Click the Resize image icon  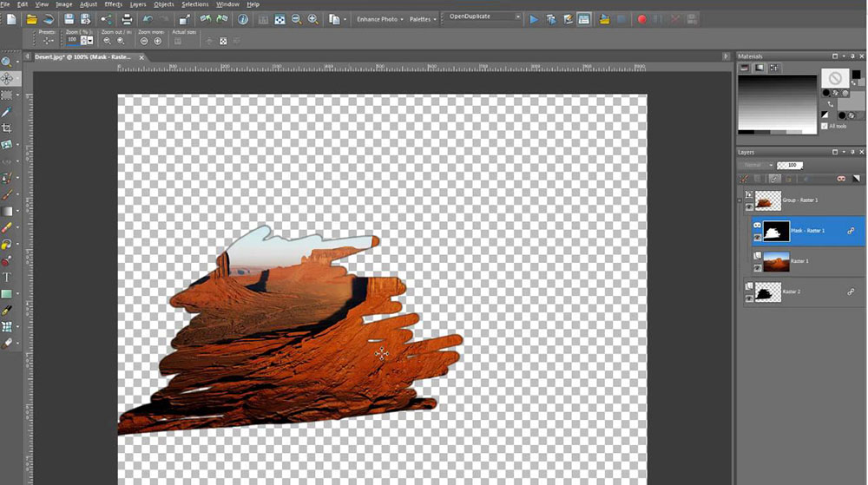(x=184, y=19)
